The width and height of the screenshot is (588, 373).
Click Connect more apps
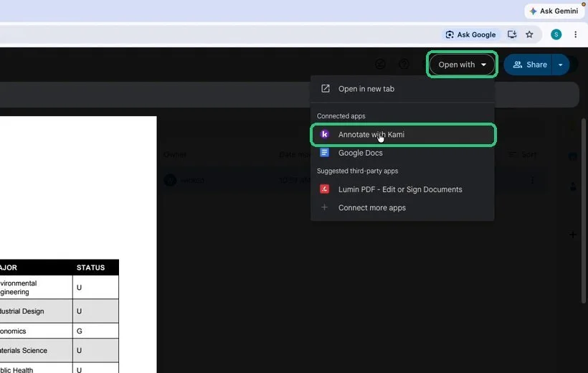402,207
